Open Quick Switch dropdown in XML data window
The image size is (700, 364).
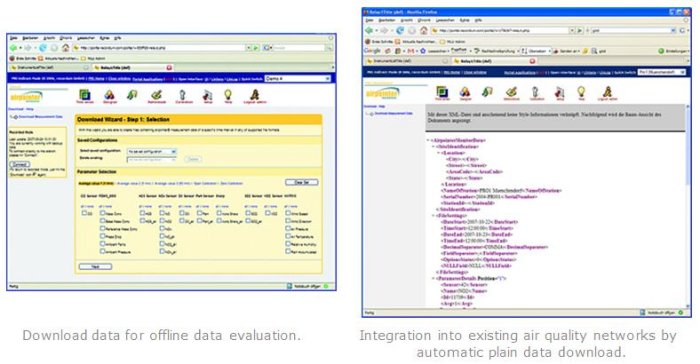pos(661,72)
